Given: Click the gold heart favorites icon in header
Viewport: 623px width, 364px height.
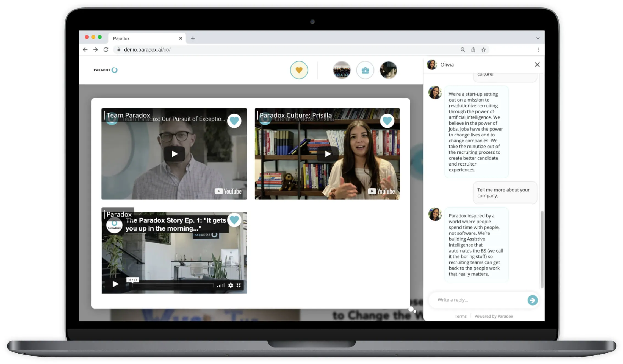Looking at the screenshot, I should point(299,70).
